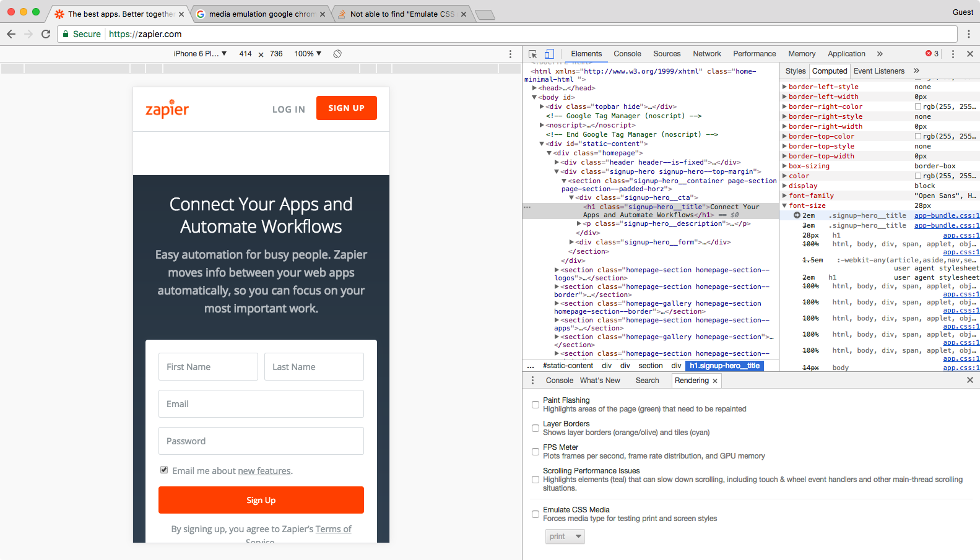This screenshot has width=980, height=560.
Task: Click the browser forward arrow
Action: [28, 34]
